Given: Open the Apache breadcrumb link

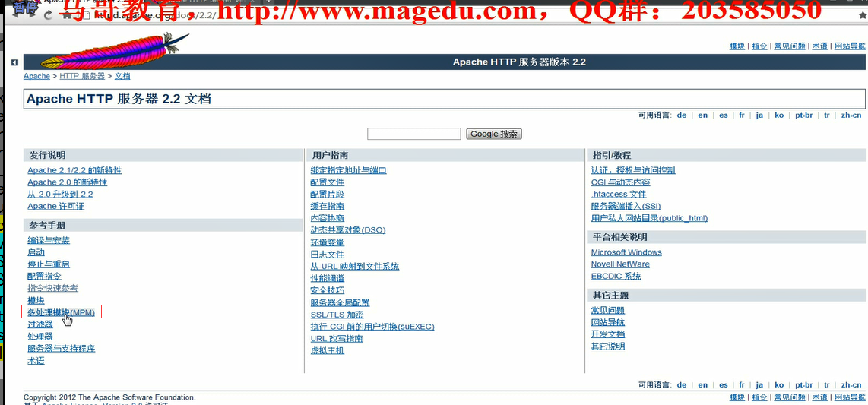Looking at the screenshot, I should (36, 76).
